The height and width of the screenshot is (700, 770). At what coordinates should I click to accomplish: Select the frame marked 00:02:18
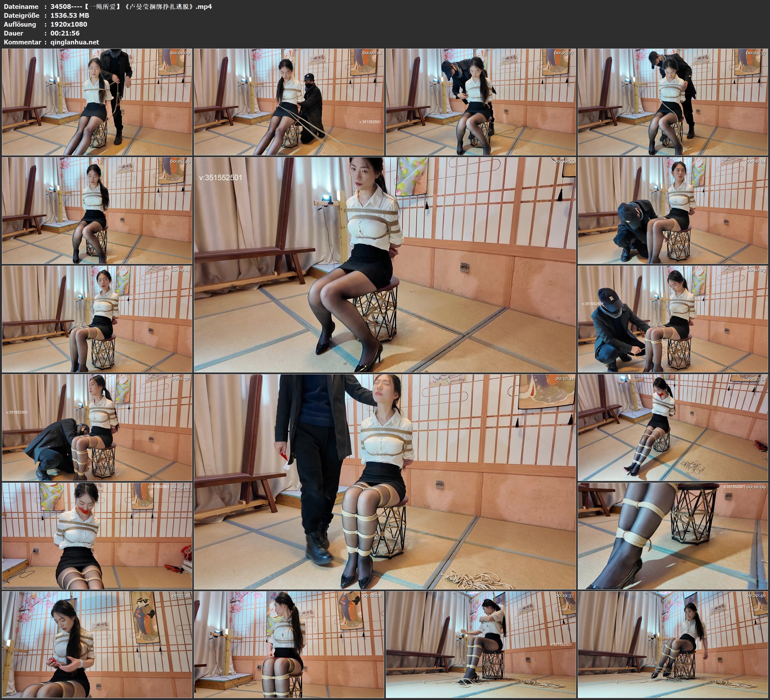tap(289, 102)
